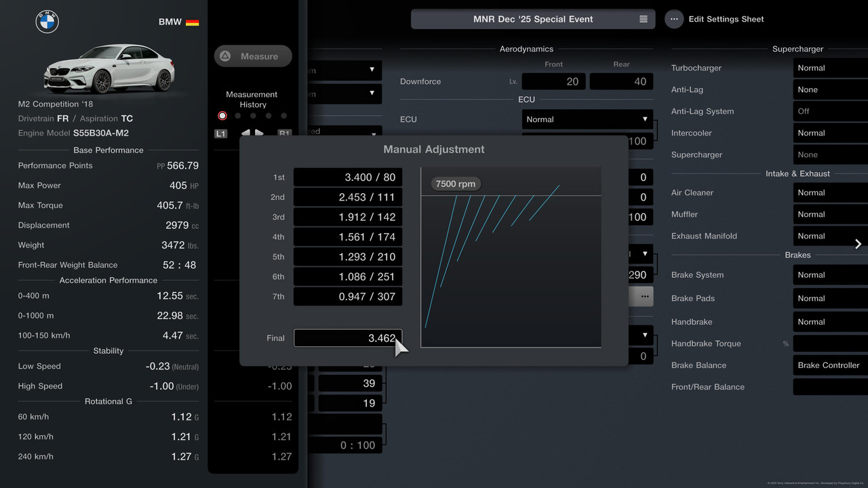Click the Front-Rear Weight Balance 52 : 48
The image size is (868, 488).
coord(180,265)
